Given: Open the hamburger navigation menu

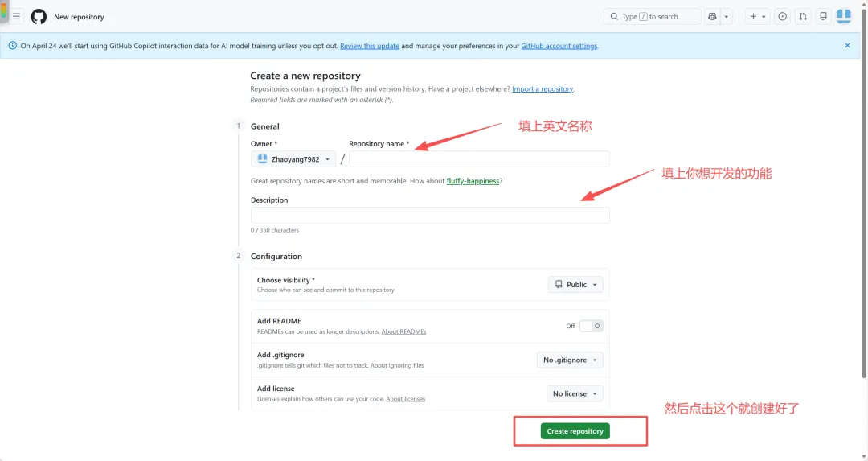Looking at the screenshot, I should (16, 16).
